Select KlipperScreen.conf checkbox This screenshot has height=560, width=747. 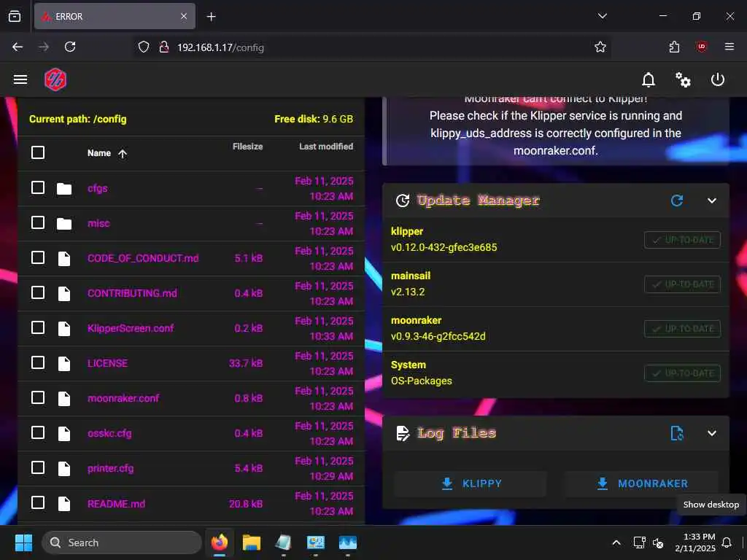[x=38, y=327]
